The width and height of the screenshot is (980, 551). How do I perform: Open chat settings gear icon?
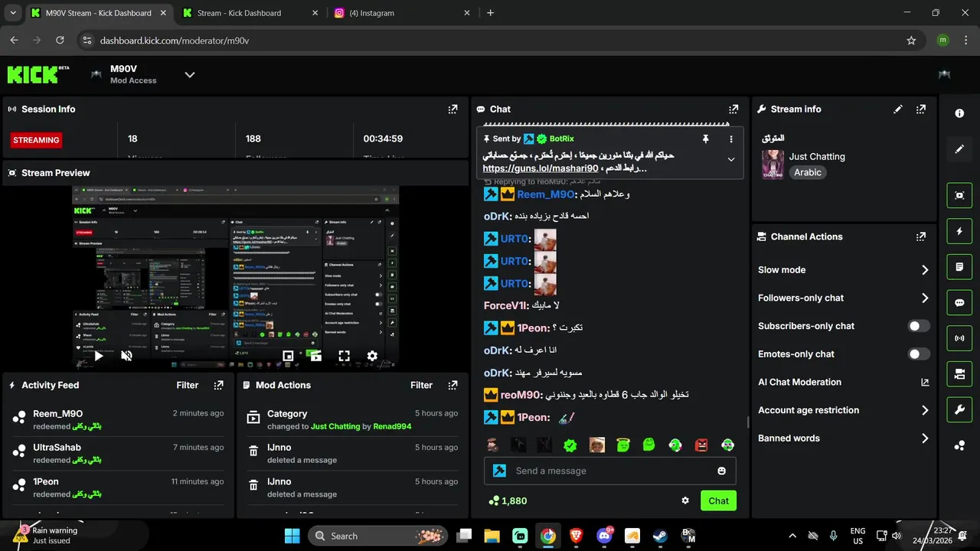coord(685,500)
